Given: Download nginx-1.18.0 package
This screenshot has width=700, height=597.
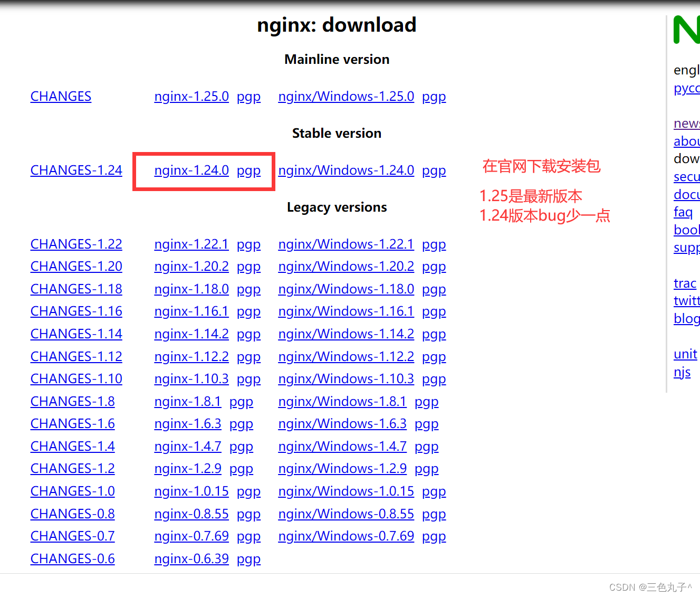Looking at the screenshot, I should tap(191, 289).
